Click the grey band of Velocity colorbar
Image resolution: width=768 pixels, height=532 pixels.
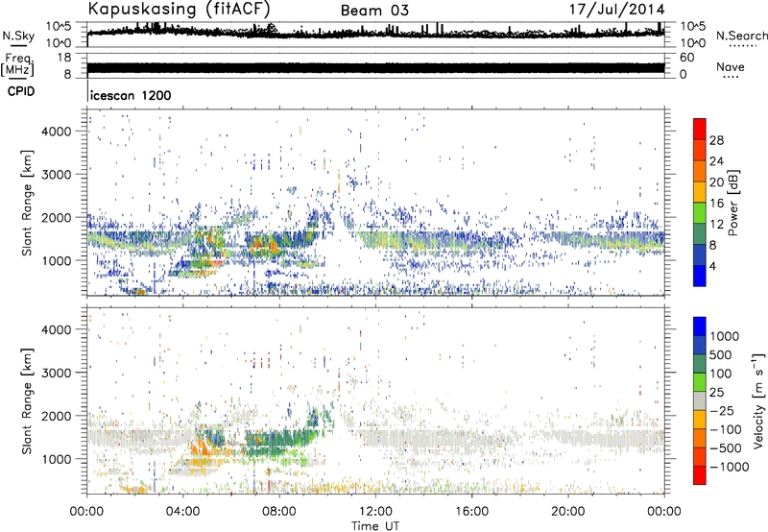pyautogui.click(x=700, y=400)
